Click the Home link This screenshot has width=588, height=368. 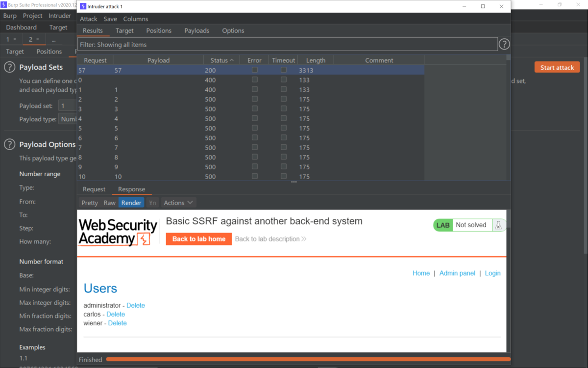(421, 273)
